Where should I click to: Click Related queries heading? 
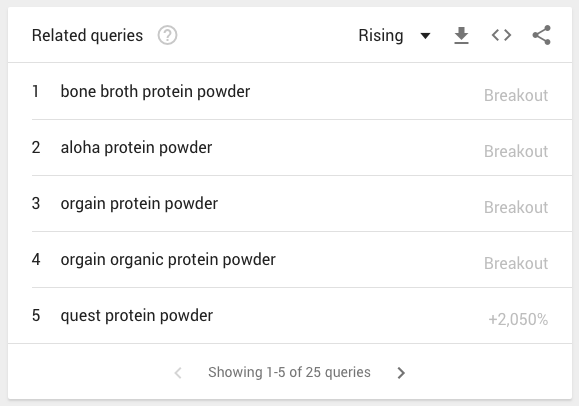[x=87, y=35]
